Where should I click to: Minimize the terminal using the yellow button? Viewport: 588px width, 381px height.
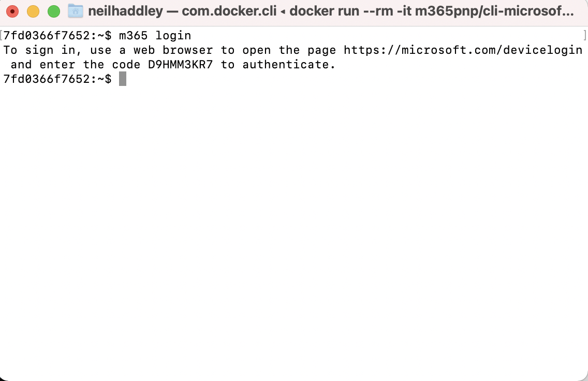point(33,11)
